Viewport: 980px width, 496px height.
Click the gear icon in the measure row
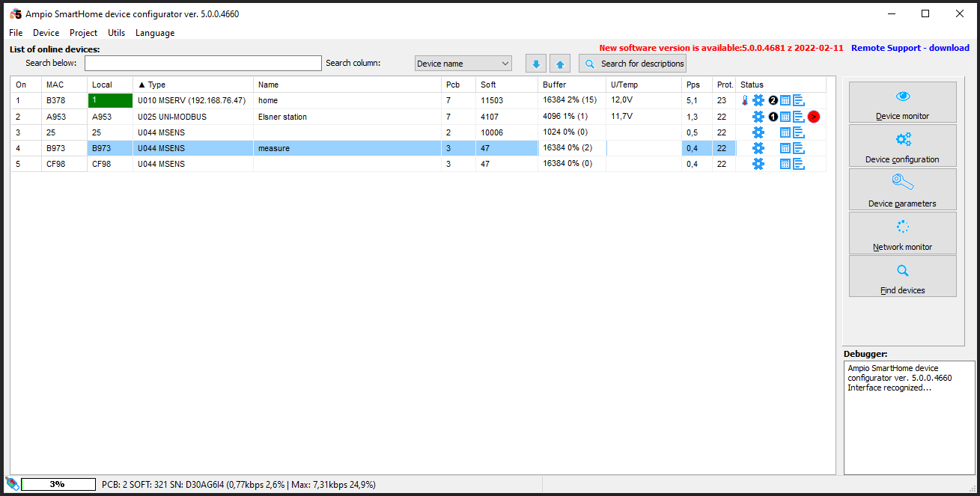758,148
